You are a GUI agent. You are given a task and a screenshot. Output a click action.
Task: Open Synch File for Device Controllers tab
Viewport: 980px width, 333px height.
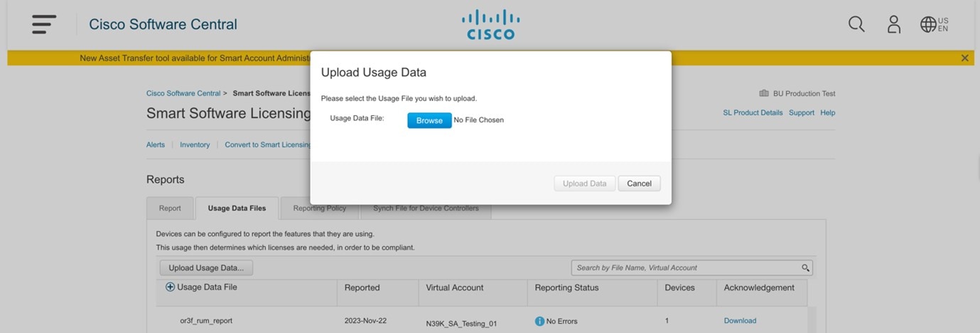coord(426,208)
